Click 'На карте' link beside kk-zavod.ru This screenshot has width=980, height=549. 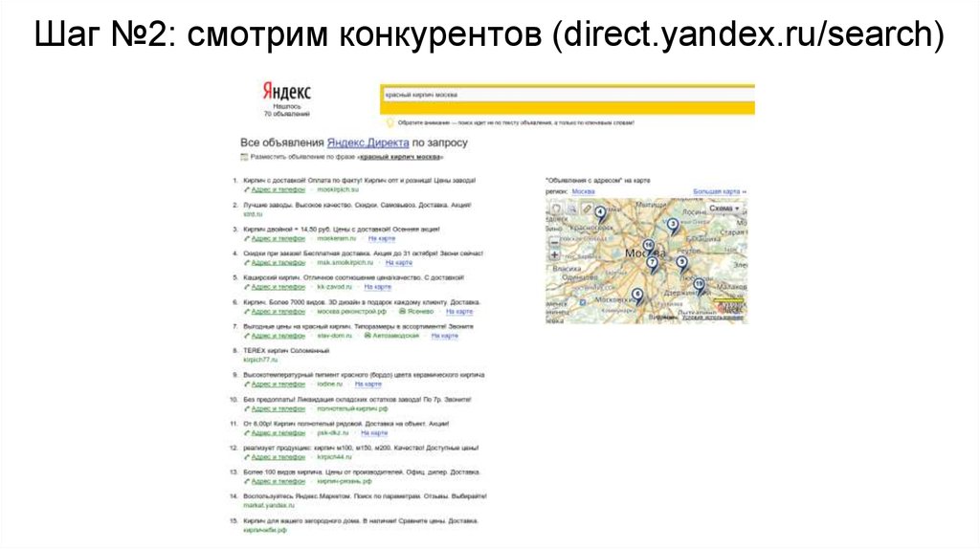pyautogui.click(x=377, y=287)
